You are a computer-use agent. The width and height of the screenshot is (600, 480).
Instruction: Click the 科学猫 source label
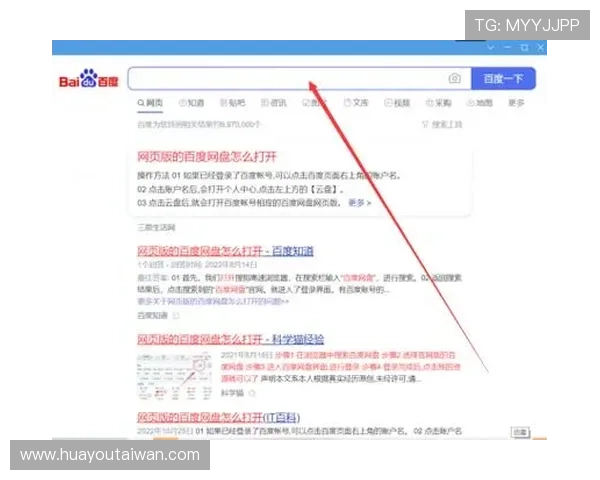(x=232, y=393)
